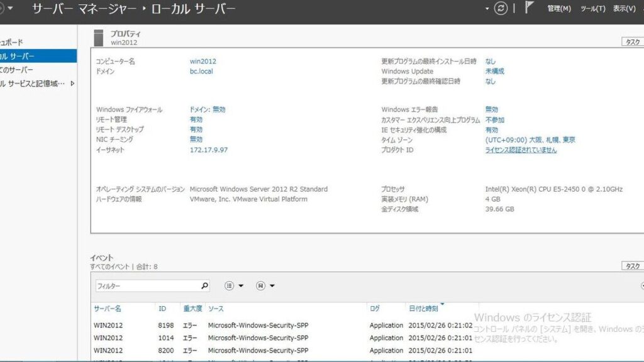Screen dimensions: 644x362
Task: Click the time zone (UTC+09:00) link
Action: (x=530, y=140)
